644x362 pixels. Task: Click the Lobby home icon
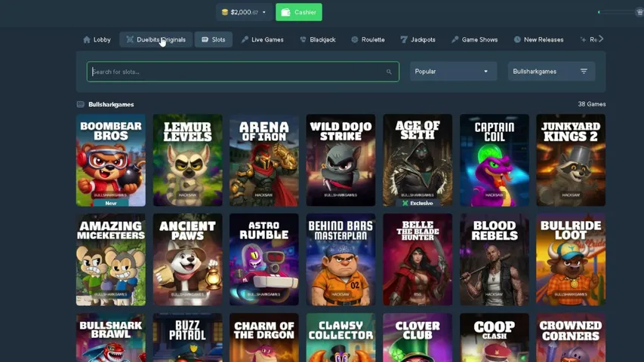(87, 40)
